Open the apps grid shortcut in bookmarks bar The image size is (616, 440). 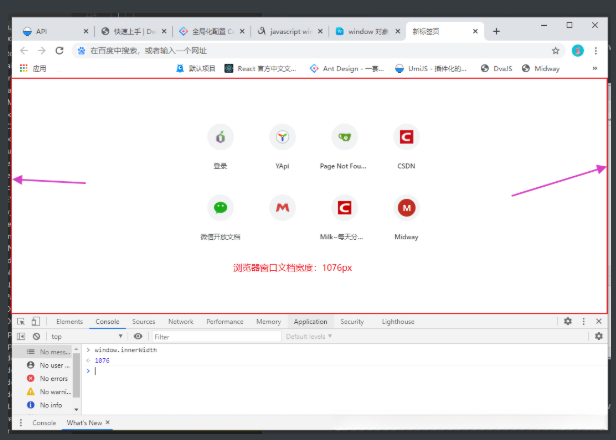point(24,68)
